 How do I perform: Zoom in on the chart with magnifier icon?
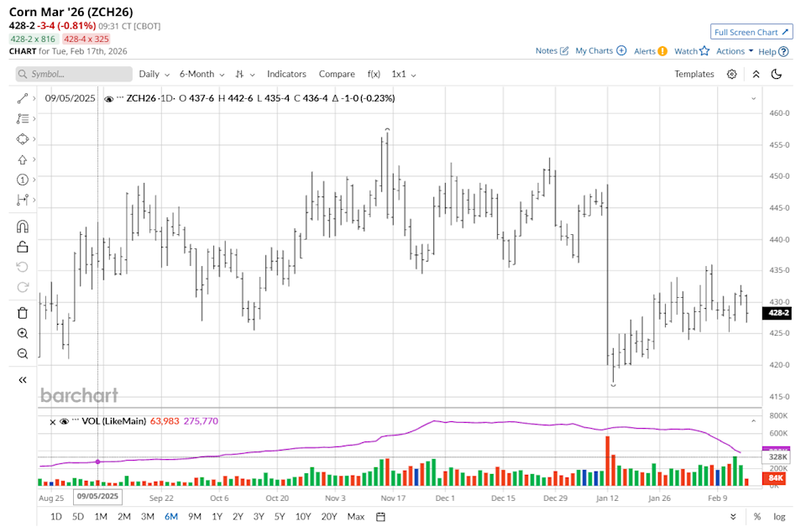pyautogui.click(x=23, y=333)
